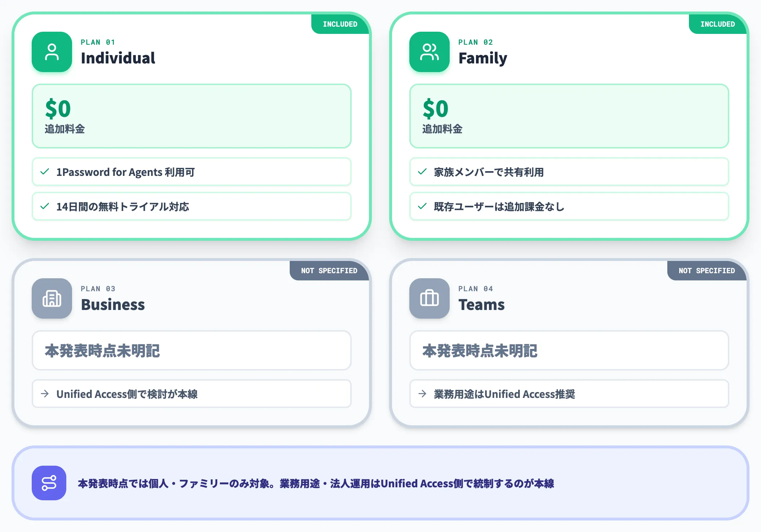Click 業務用途はUnified Access推奨 text
This screenshot has height=532, width=761.
pyautogui.click(x=504, y=394)
